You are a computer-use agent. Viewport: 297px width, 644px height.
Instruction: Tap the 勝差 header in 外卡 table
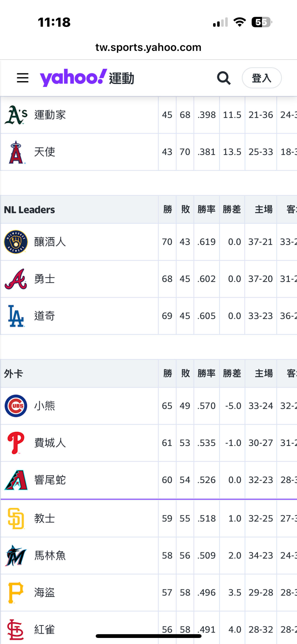232,373
